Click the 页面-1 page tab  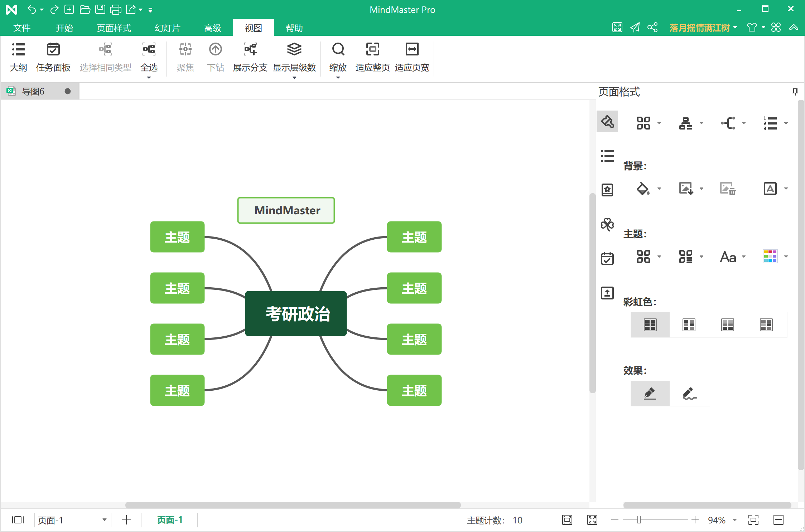tap(170, 520)
